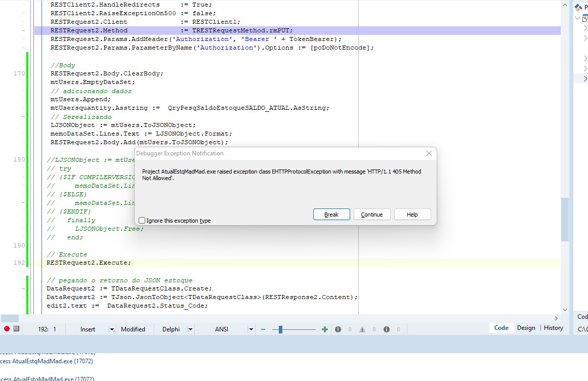Click the "405 Method Not Allowed" exception message text

tap(282, 175)
